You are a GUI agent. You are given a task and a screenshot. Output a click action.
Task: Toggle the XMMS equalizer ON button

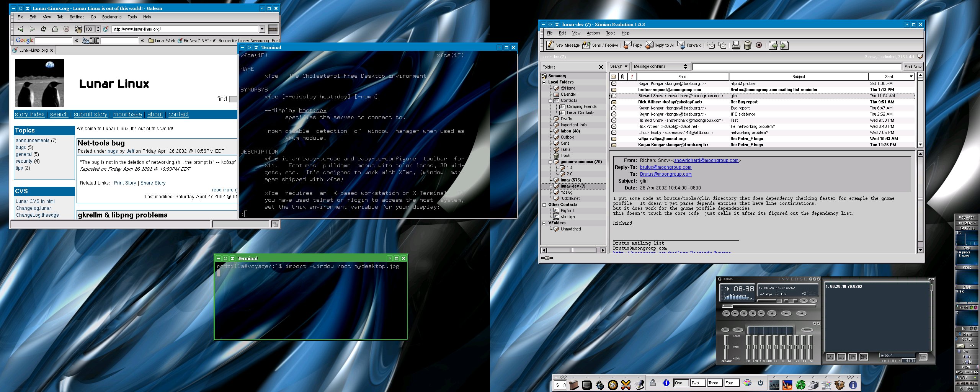click(725, 330)
